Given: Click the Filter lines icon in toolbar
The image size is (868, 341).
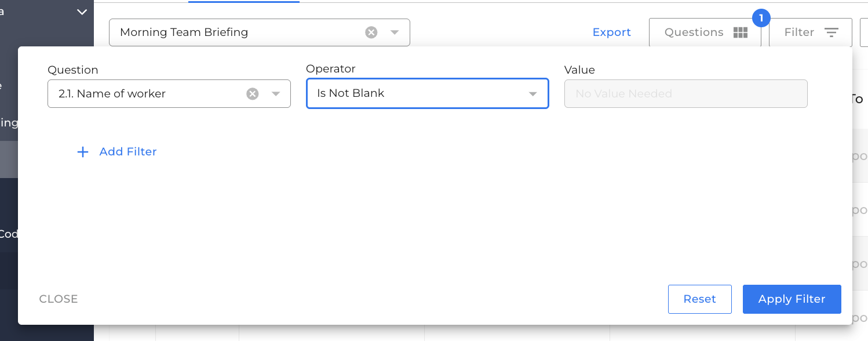Looking at the screenshot, I should tap(831, 32).
